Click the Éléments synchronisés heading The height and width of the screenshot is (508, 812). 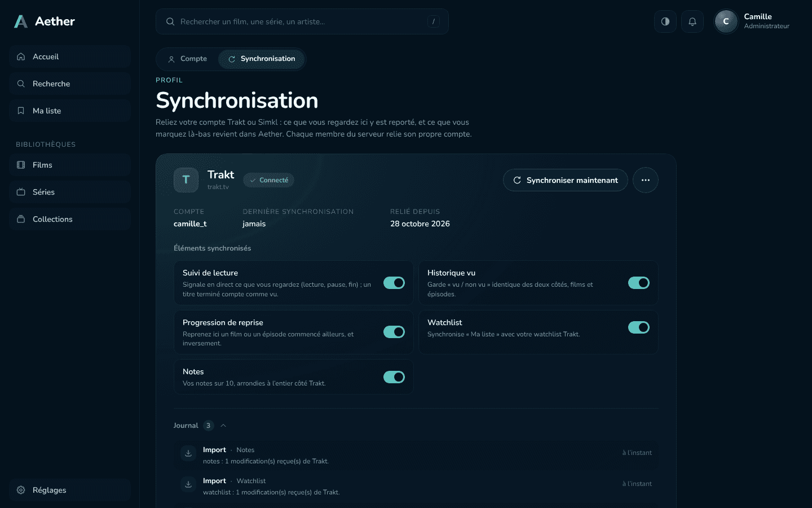point(212,248)
